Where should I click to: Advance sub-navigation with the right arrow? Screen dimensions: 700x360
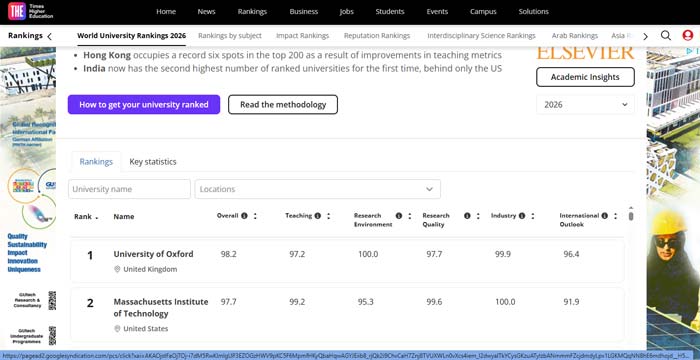point(645,37)
